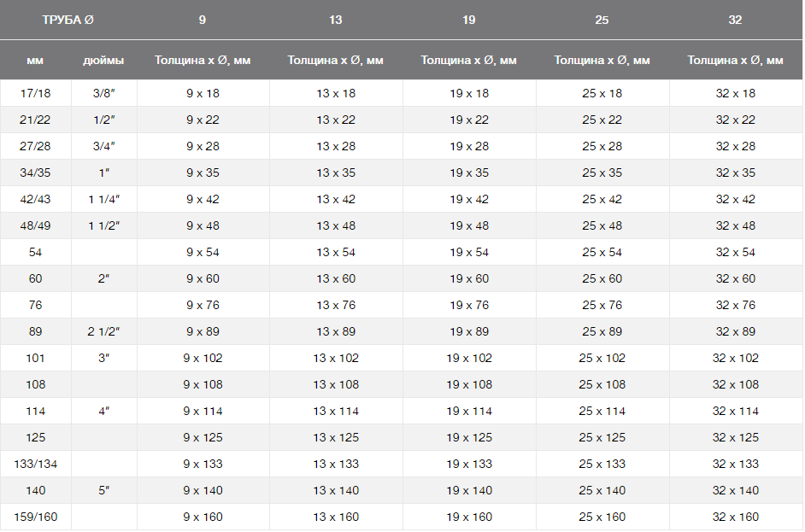Click the мм column header
805x532 pixels.
pos(35,60)
